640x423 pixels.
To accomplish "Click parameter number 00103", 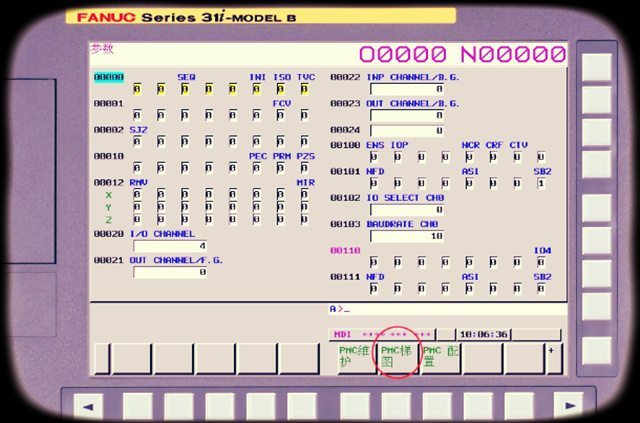I will pyautogui.click(x=345, y=225).
